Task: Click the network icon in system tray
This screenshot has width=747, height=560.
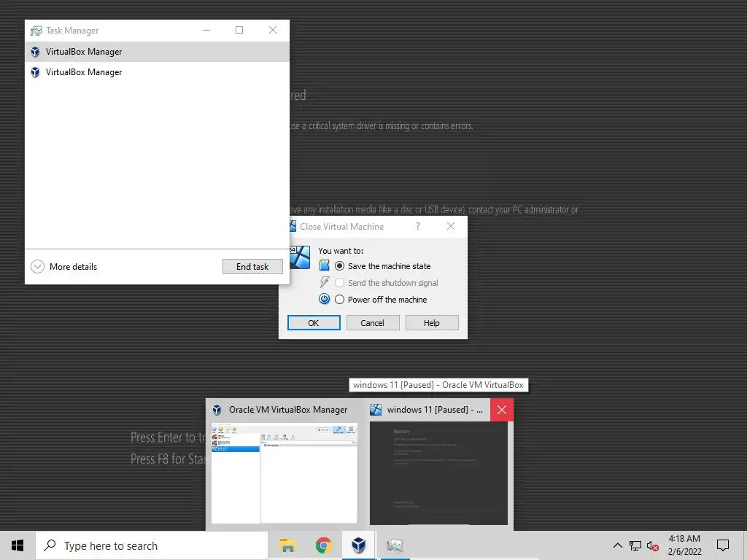Action: (635, 545)
